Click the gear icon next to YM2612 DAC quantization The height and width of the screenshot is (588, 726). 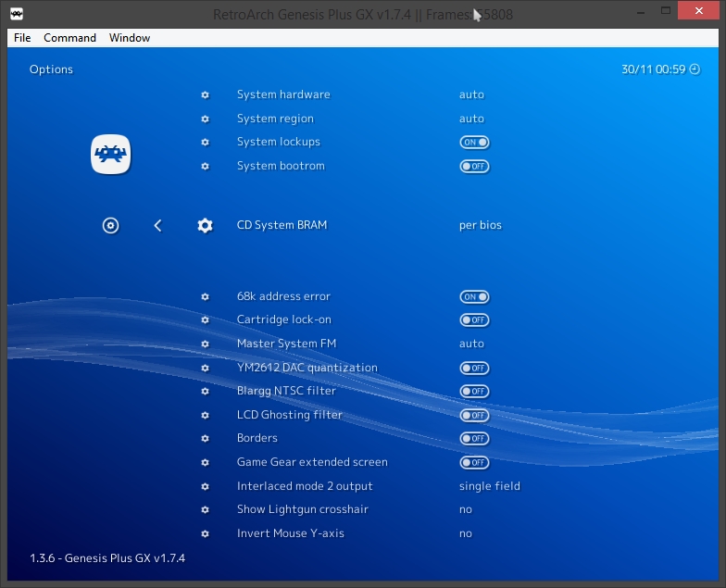pos(206,369)
